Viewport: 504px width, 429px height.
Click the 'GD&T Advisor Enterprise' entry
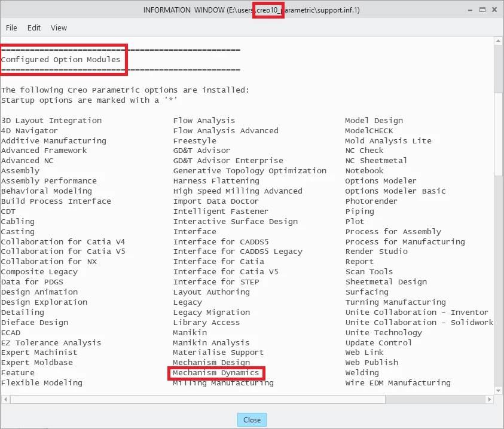(228, 161)
